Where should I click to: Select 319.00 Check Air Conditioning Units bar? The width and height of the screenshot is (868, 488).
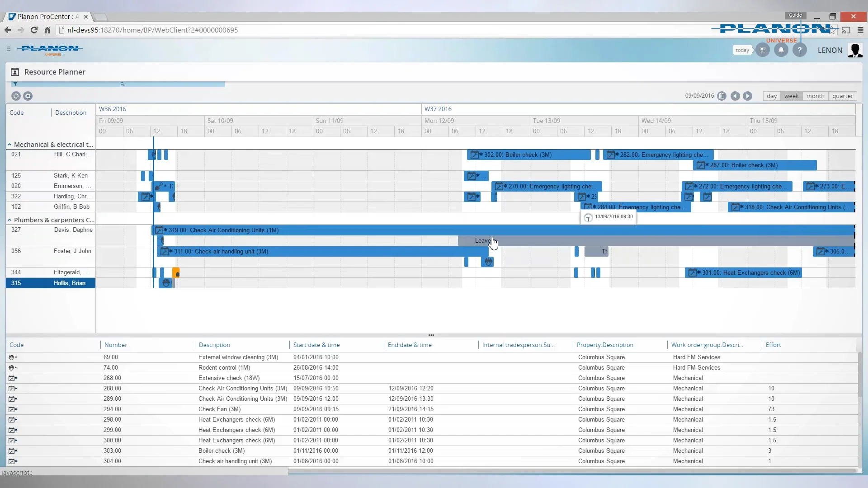pyautogui.click(x=503, y=230)
